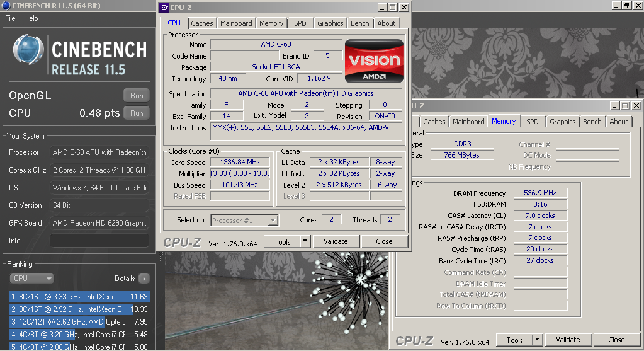Click the Details arrow icon in Ranking
The width and height of the screenshot is (644, 351).
pyautogui.click(x=144, y=279)
